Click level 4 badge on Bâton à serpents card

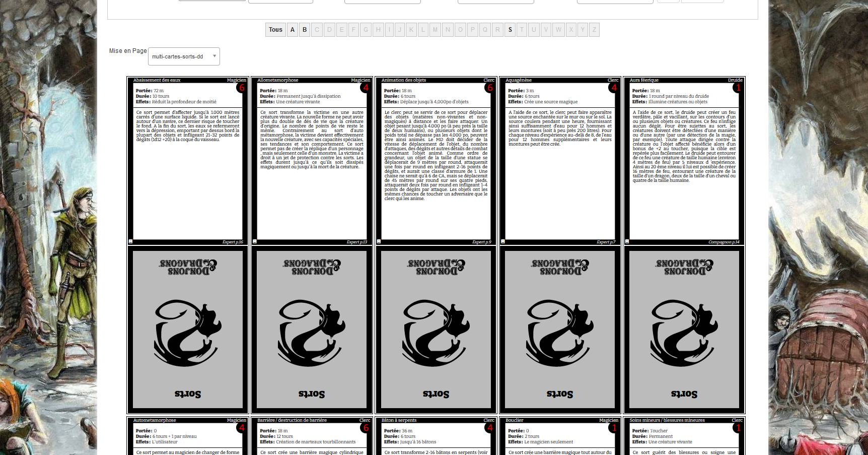pyautogui.click(x=490, y=428)
